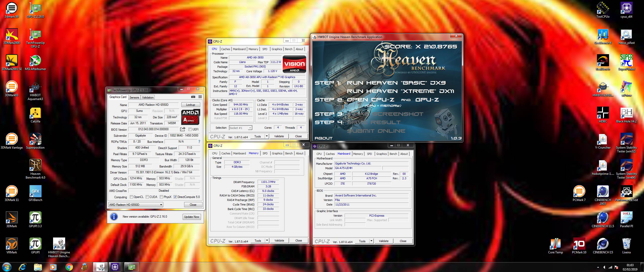This screenshot has width=644, height=272.
Task: Open Caches tab in top CPU-Z window
Action: (225, 49)
